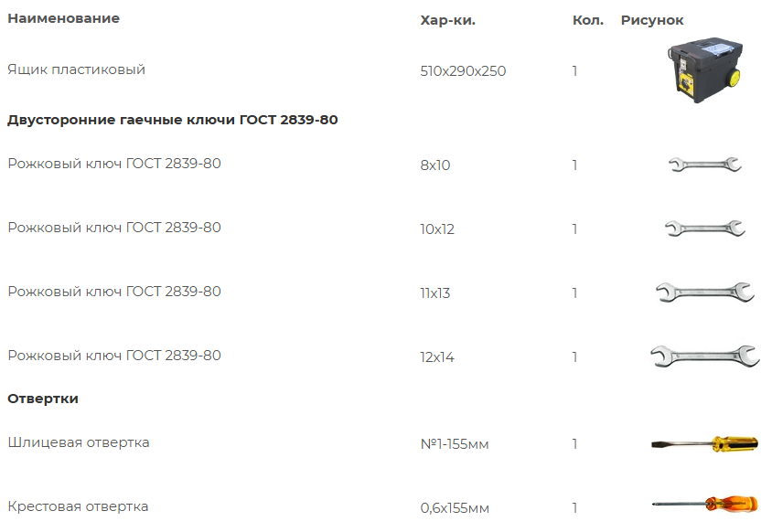Click the slotted screwdriver image
772x532 pixels.
point(704,444)
